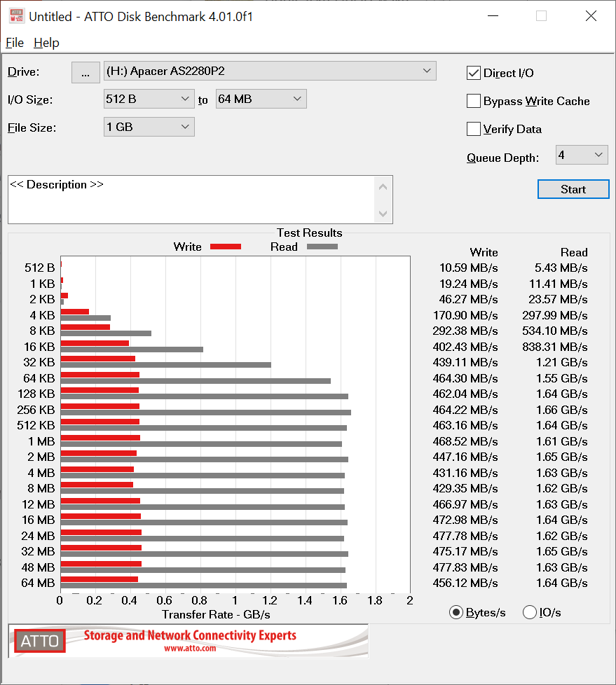Close the ATTO Disk Benchmark window
This screenshot has width=616, height=685.
click(591, 16)
